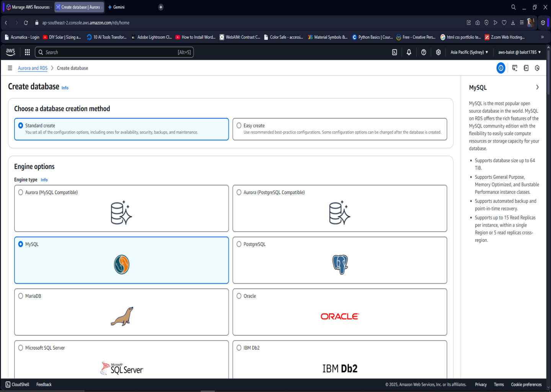The width and height of the screenshot is (551, 392).
Task: Go back to the previous page
Action: (x=6, y=23)
